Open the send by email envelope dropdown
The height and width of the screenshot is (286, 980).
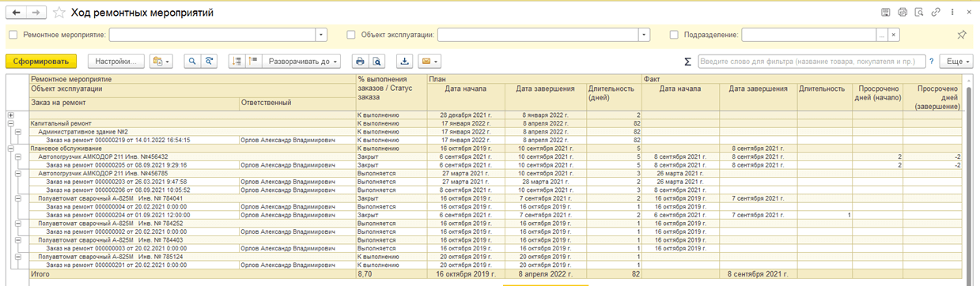point(429,61)
